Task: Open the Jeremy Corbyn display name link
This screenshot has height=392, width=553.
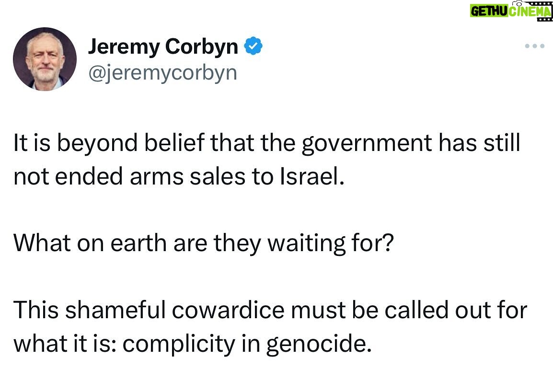Action: click(x=163, y=46)
